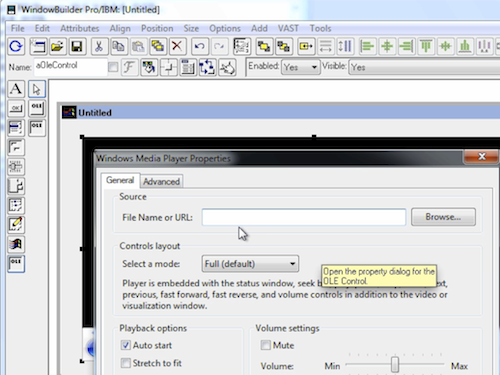Align widgets to bottom edge
Screen dimensions: 500x375
[465, 46]
